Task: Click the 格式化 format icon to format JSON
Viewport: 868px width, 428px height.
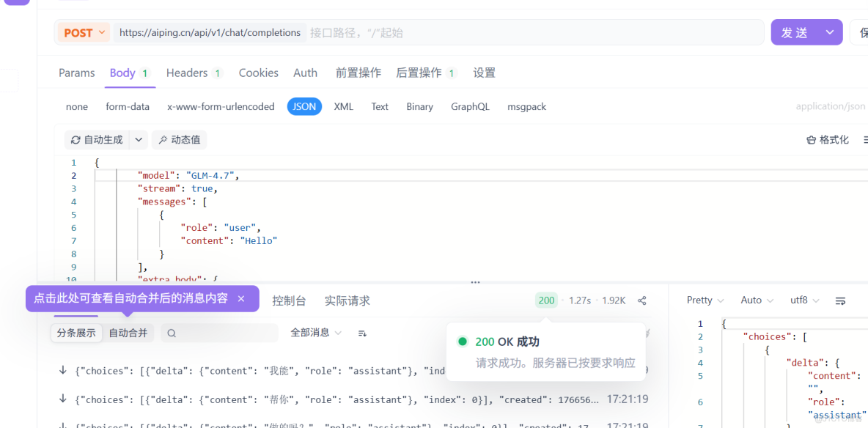Action: 811,139
